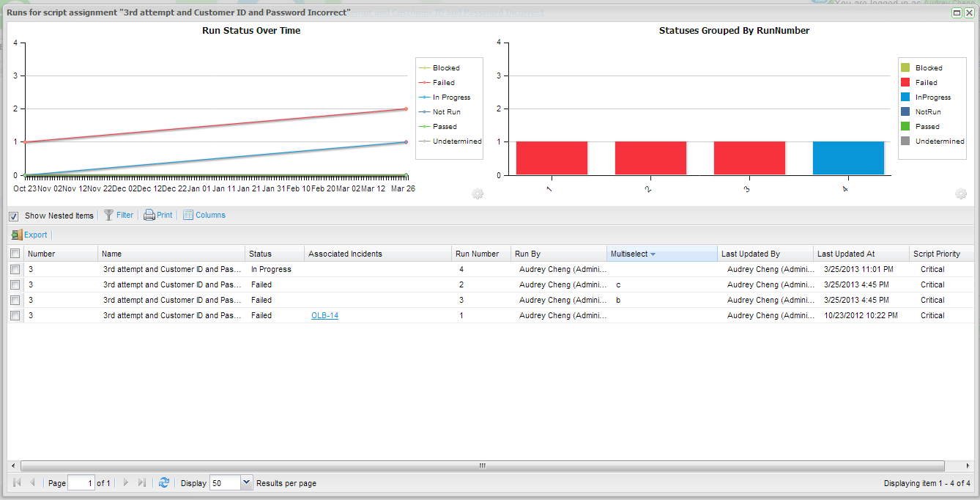Select the In Progress run row checkbox

tap(15, 269)
